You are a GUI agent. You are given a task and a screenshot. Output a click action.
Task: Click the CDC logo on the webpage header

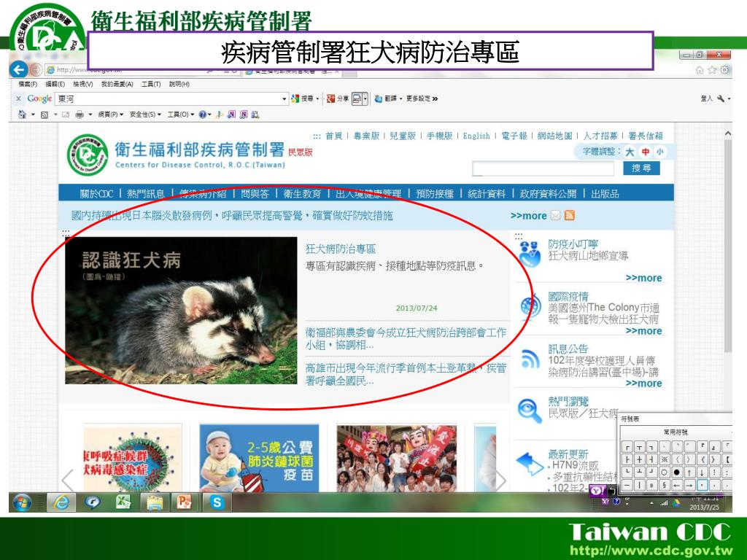point(88,155)
